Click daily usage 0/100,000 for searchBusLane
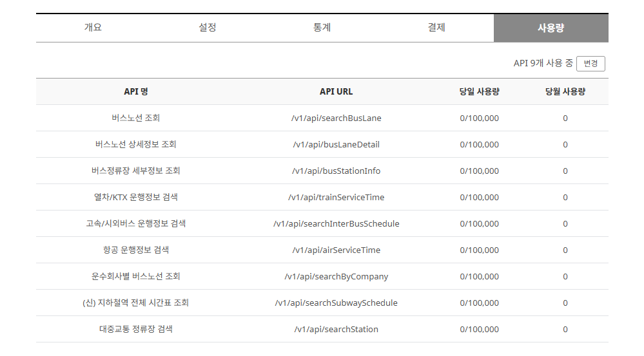 point(480,118)
